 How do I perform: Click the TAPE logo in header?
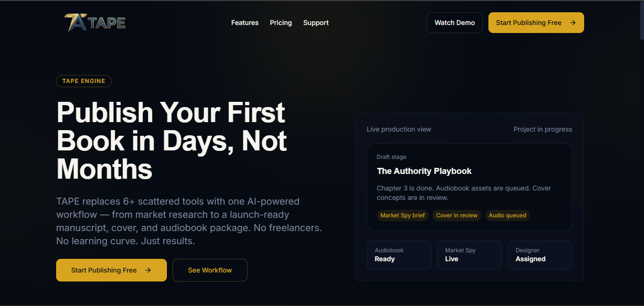(x=95, y=23)
